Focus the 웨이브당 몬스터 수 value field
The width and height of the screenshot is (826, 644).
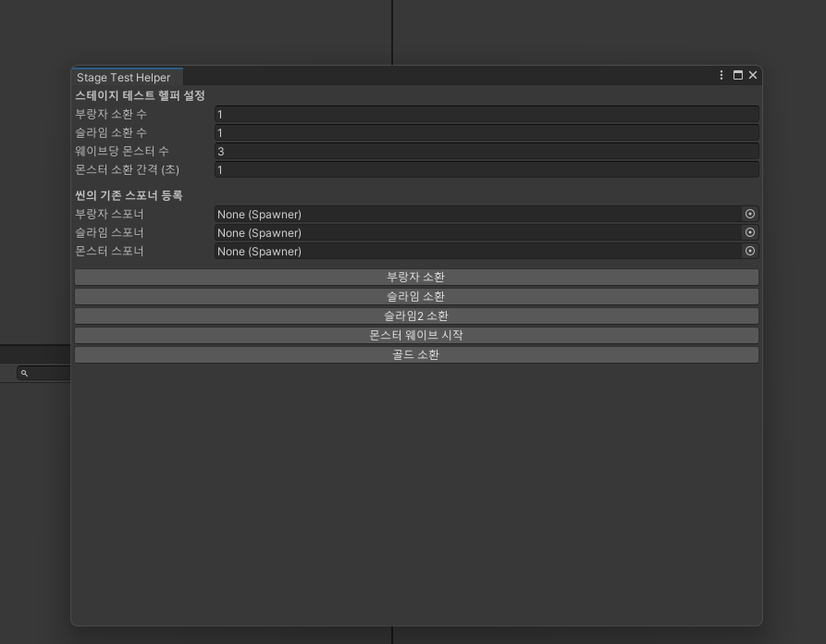pyautogui.click(x=487, y=151)
